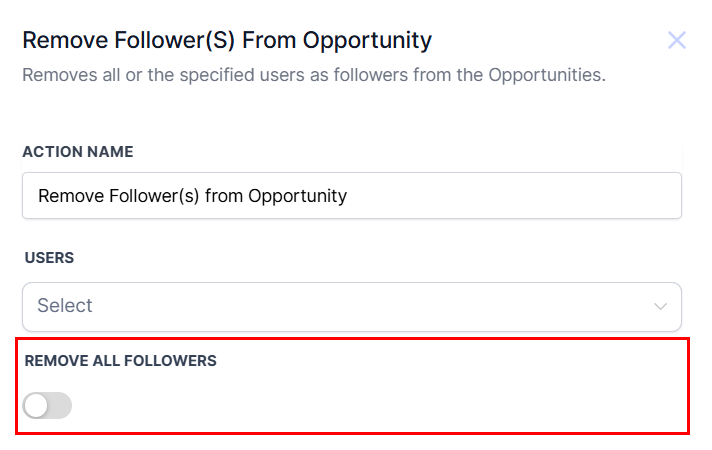
Task: Click the dialog title heading text
Action: (x=227, y=41)
